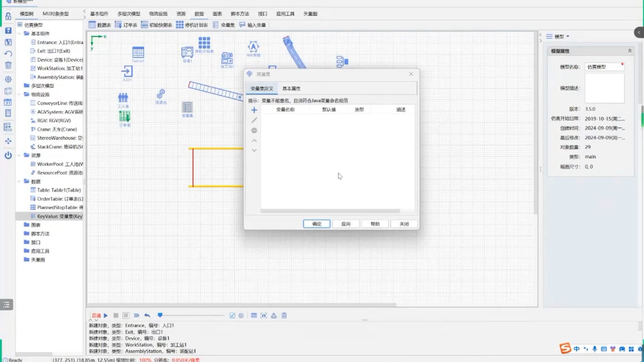Switch to 变量定义 tab in dialog
Image resolution: width=644 pixels, height=362 pixels.
click(261, 88)
